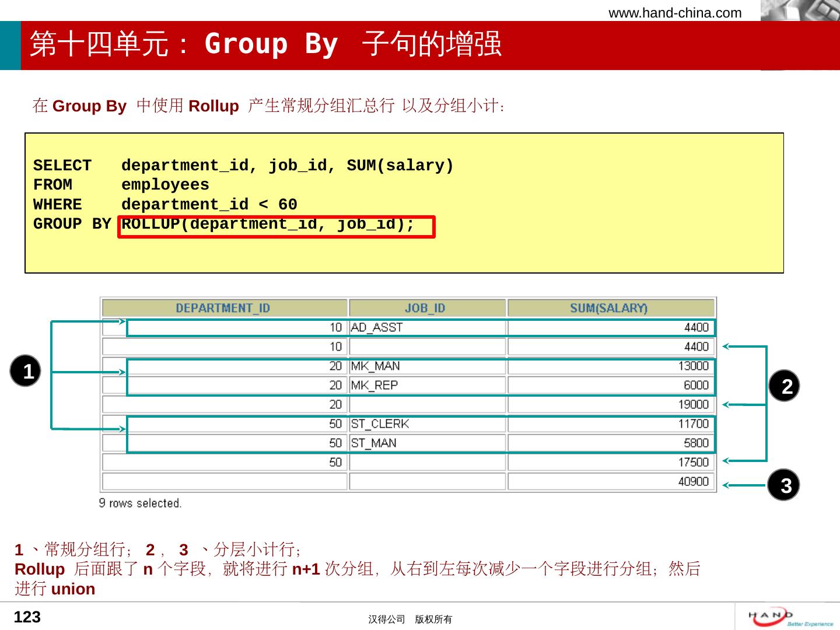
Task: Click the black circle marker numbered 1
Action: point(26,371)
